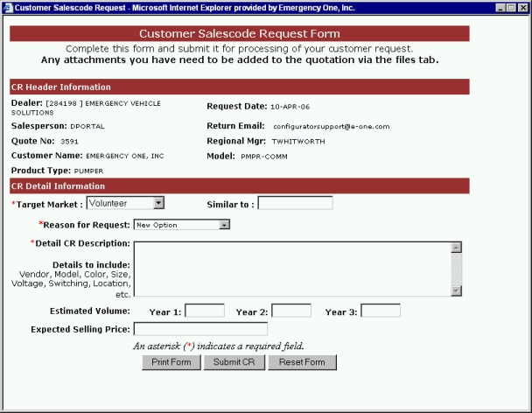Image resolution: width=532 pixels, height=413 pixels.
Task: Click request date 10-APR-06
Action: (290, 107)
